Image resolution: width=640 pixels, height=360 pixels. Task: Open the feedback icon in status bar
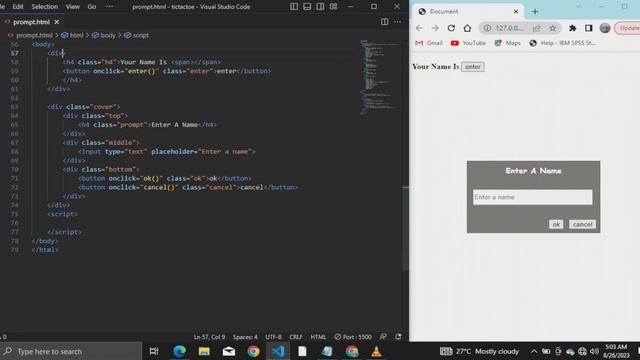point(383,337)
